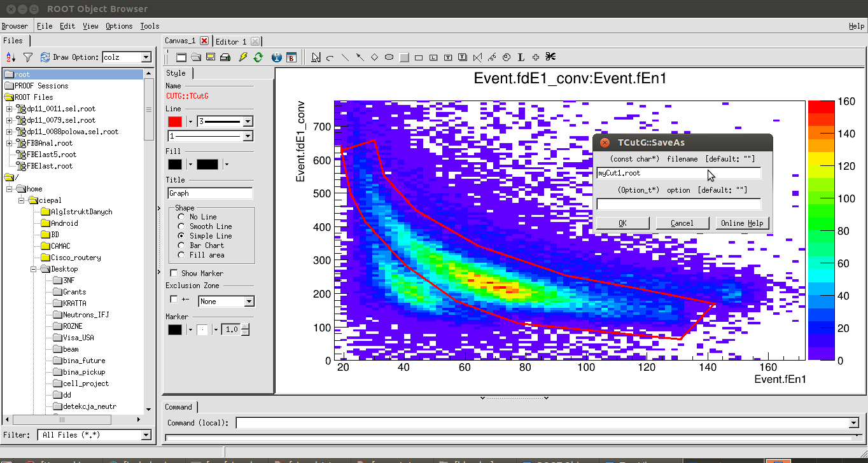Select the gray Pad creation tool
868x463 pixels.
(x=404, y=57)
